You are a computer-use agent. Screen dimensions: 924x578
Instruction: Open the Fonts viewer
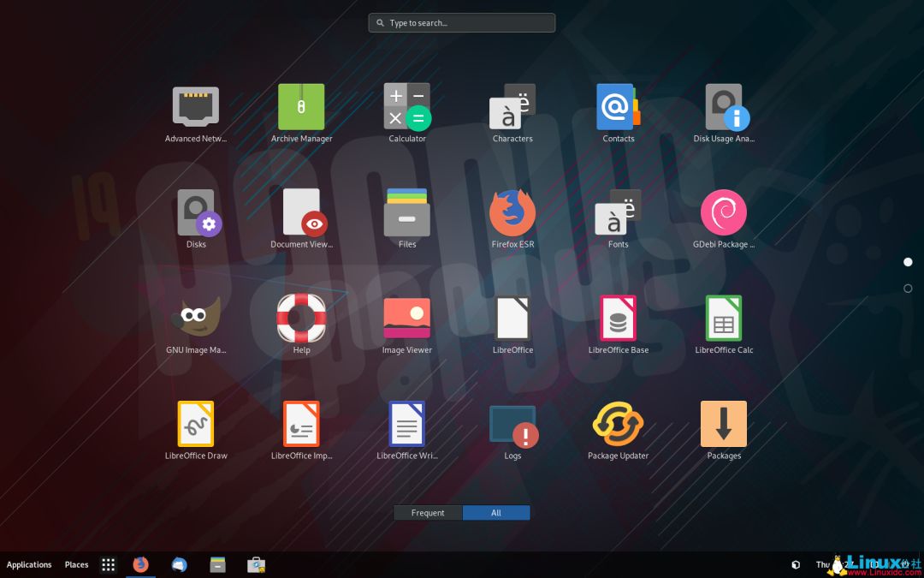[618, 212]
